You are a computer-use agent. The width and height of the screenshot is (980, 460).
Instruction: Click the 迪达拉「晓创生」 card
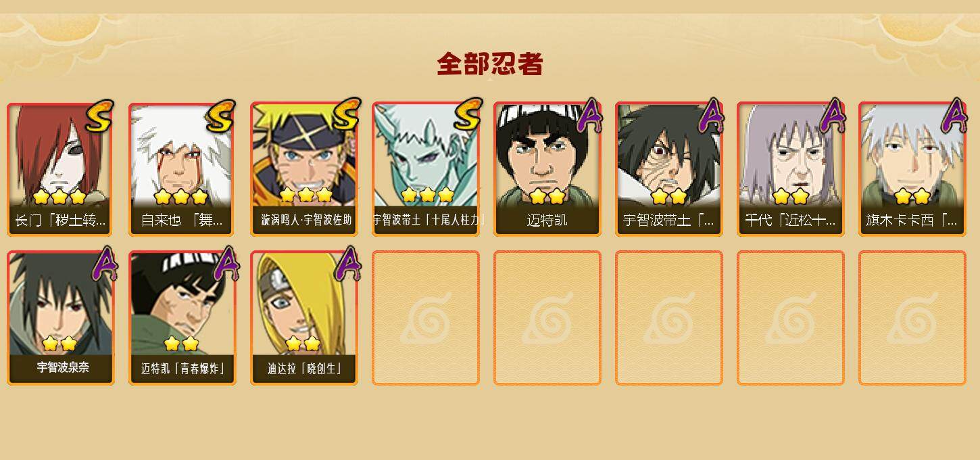tap(304, 318)
